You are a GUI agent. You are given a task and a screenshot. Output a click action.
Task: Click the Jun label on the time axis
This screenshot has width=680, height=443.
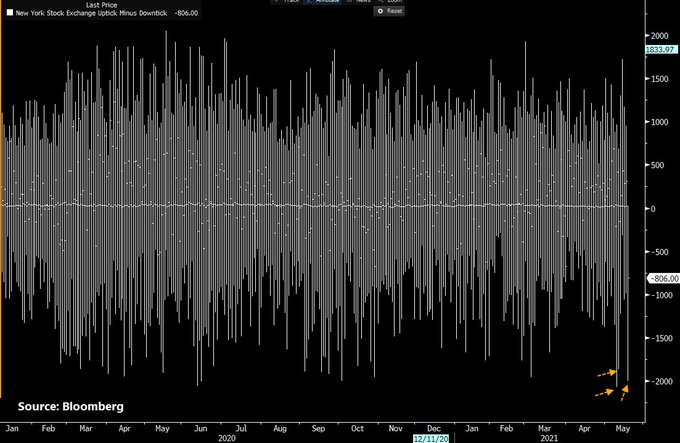[x=200, y=429]
